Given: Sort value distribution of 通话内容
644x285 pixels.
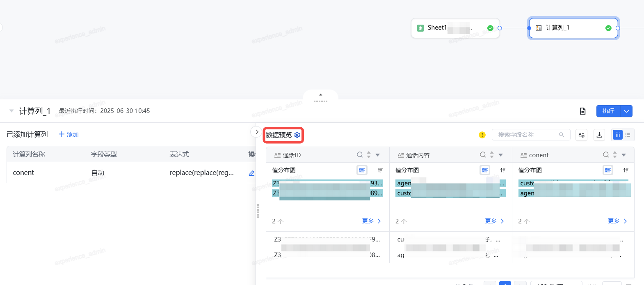Looking at the screenshot, I should click(x=503, y=170).
